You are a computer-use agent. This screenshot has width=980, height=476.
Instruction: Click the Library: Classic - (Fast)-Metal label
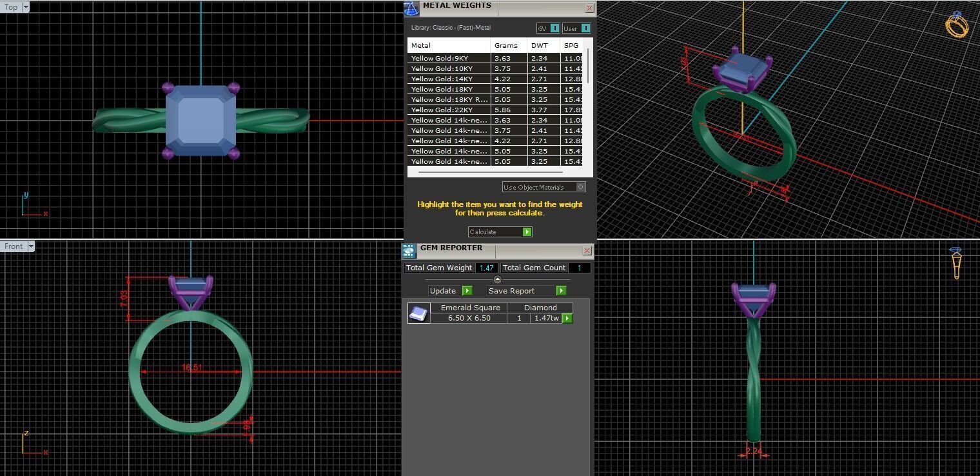point(451,28)
